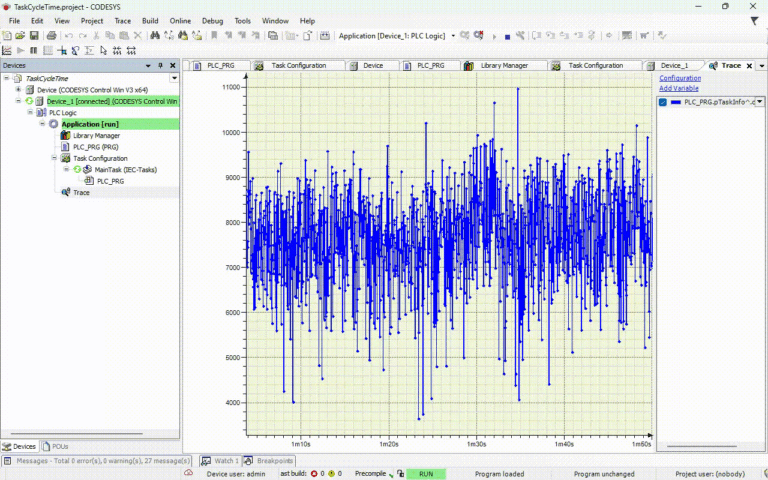The width and height of the screenshot is (768, 480).
Task: Select the Trace node in device tree
Action: [x=81, y=192]
